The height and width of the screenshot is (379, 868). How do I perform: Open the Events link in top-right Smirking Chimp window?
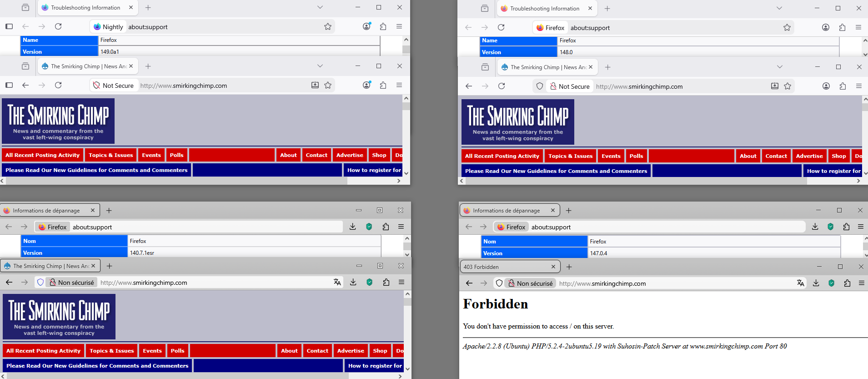pyautogui.click(x=611, y=156)
